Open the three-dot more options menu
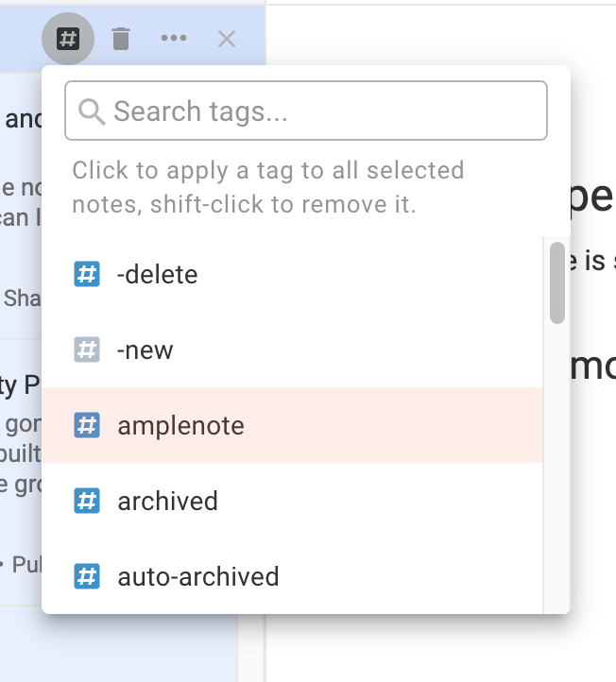This screenshot has width=616, height=682. click(174, 39)
